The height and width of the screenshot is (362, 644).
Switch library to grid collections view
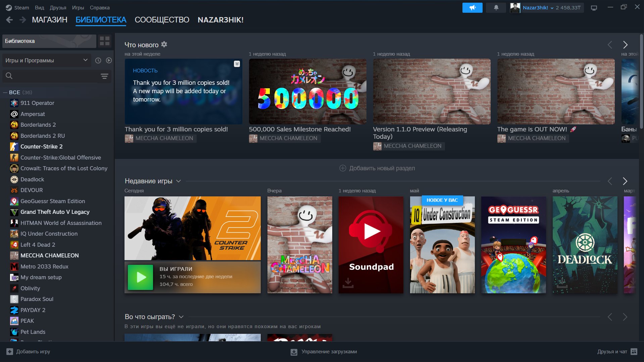pos(105,41)
